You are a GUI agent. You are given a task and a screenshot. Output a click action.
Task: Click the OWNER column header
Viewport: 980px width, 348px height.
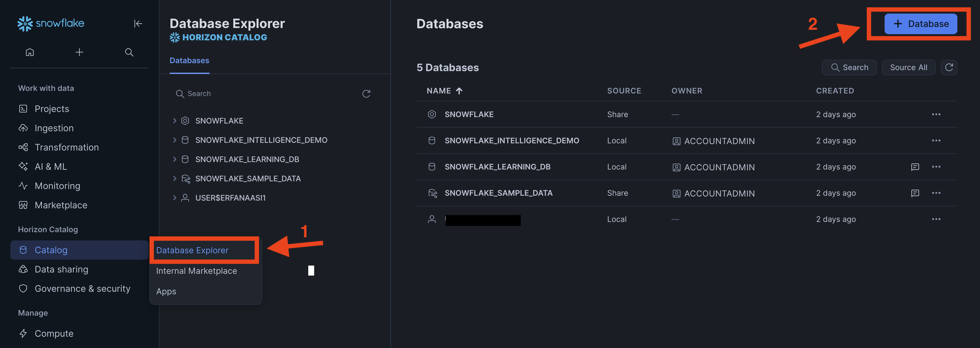coord(687,91)
